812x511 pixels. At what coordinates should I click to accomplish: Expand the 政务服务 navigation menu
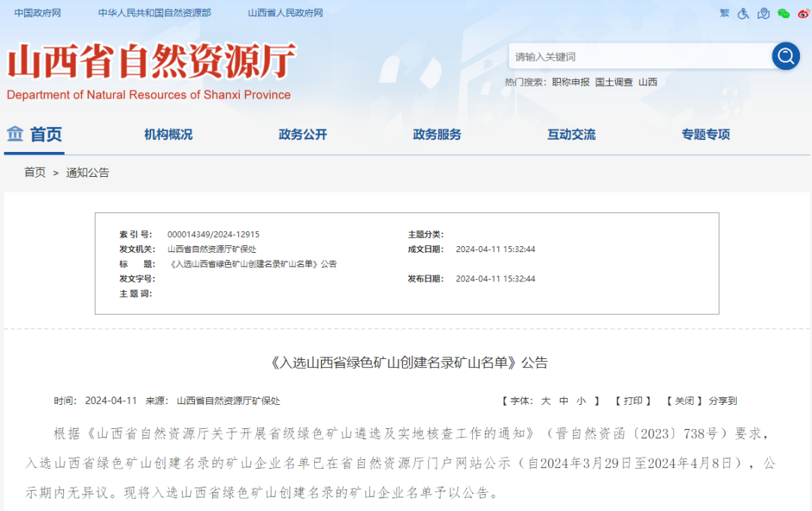(437, 135)
